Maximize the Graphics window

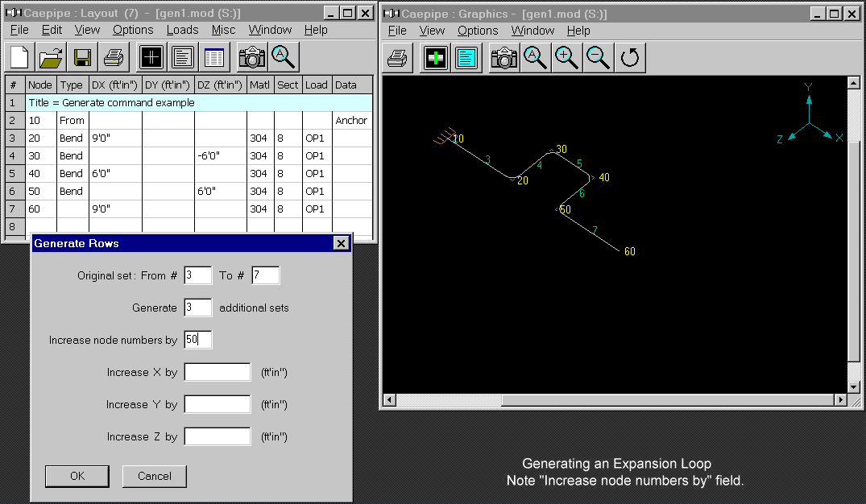tap(834, 14)
